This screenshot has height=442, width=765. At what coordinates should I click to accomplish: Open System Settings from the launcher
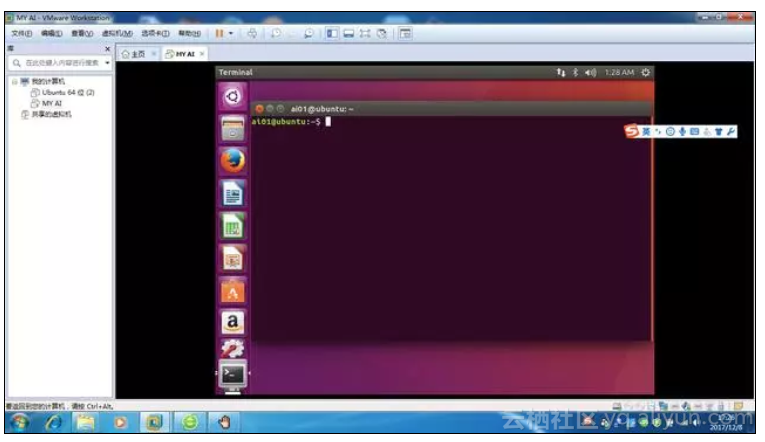click(233, 348)
